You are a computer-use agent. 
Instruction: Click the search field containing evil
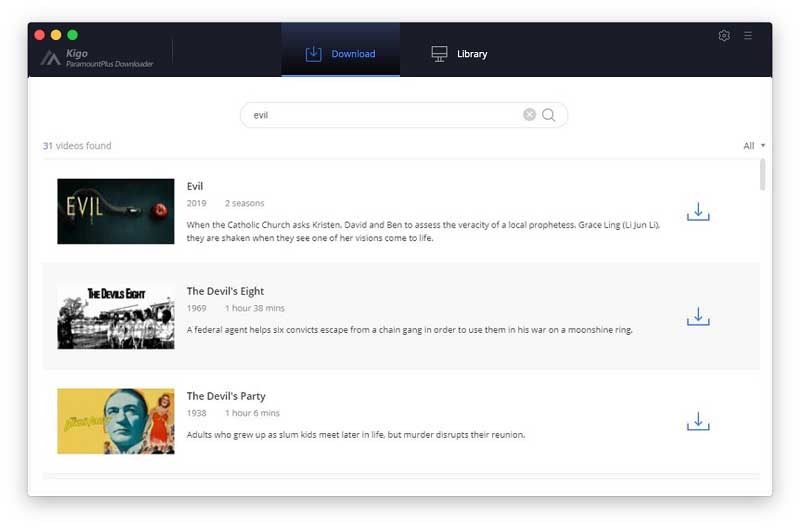click(380, 115)
